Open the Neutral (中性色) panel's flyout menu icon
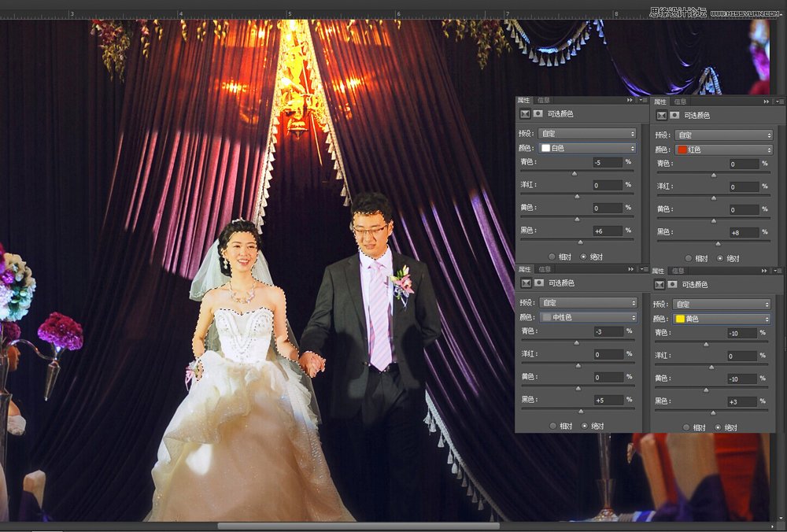The image size is (787, 532). coord(643,269)
